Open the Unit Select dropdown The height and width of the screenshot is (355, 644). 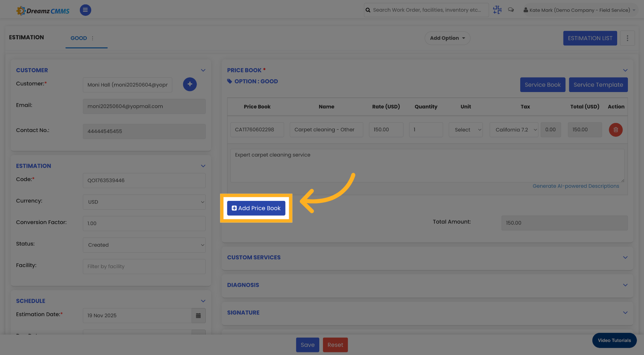(466, 130)
